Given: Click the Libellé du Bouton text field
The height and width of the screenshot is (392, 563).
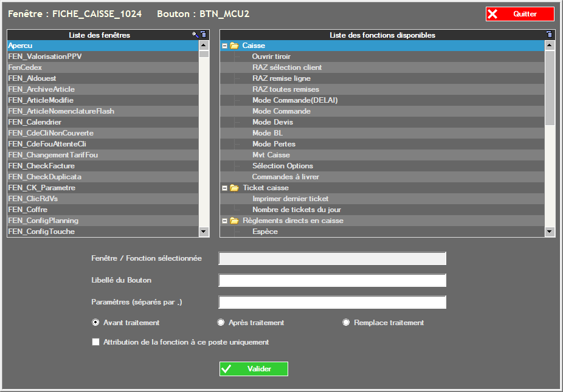Looking at the screenshot, I should tap(332, 280).
